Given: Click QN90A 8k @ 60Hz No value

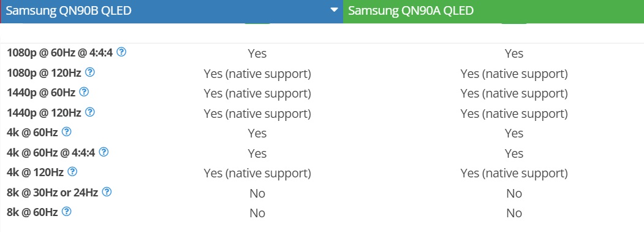Looking at the screenshot, I should (x=514, y=213).
